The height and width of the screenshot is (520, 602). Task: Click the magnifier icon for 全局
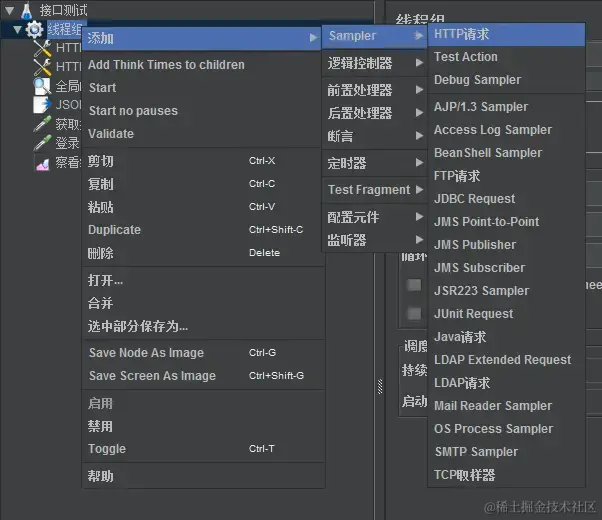[x=42, y=86]
